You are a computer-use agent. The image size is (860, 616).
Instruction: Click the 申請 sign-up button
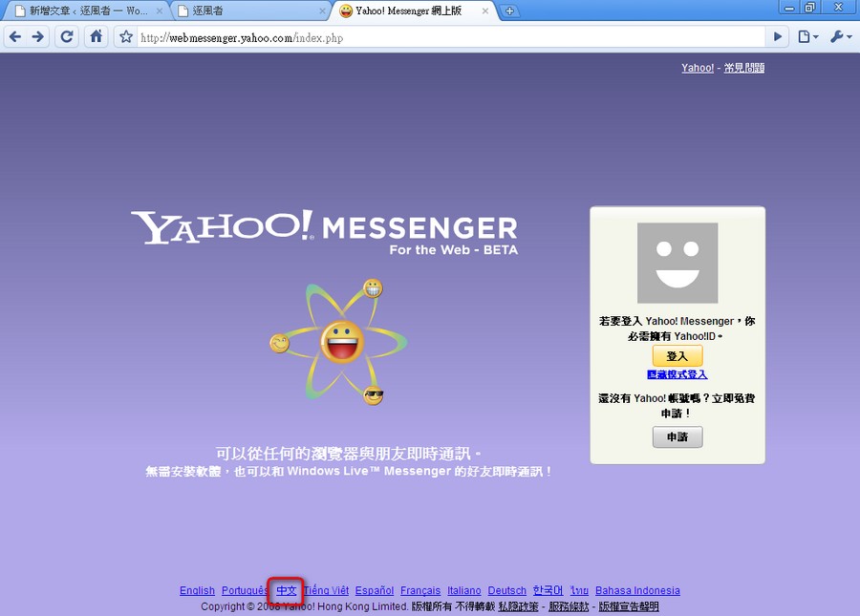[677, 436]
